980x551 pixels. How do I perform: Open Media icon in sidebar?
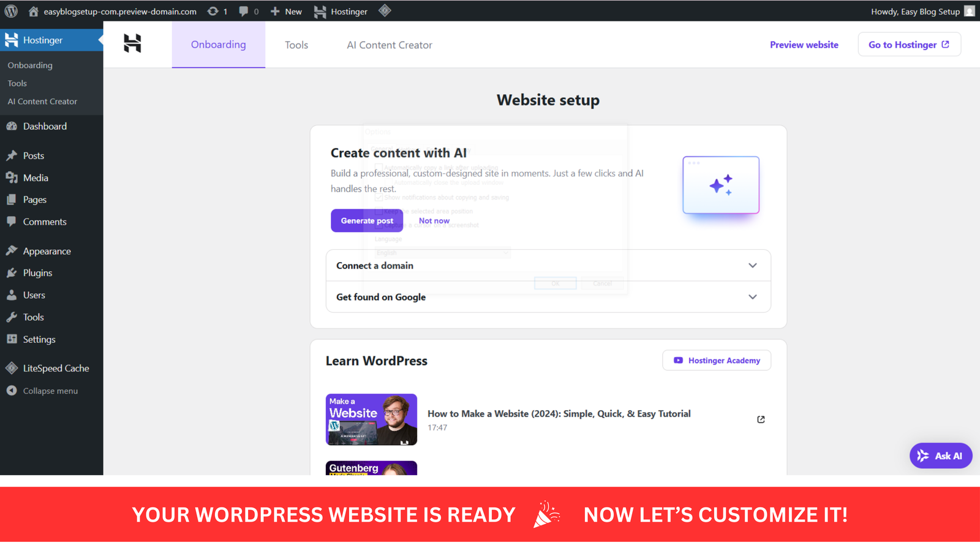click(x=12, y=178)
